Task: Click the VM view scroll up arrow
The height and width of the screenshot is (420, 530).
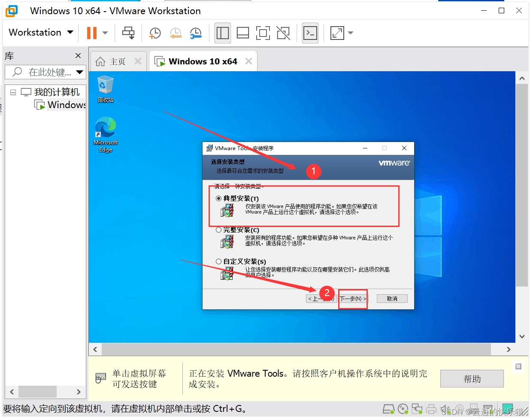Action: (x=522, y=79)
